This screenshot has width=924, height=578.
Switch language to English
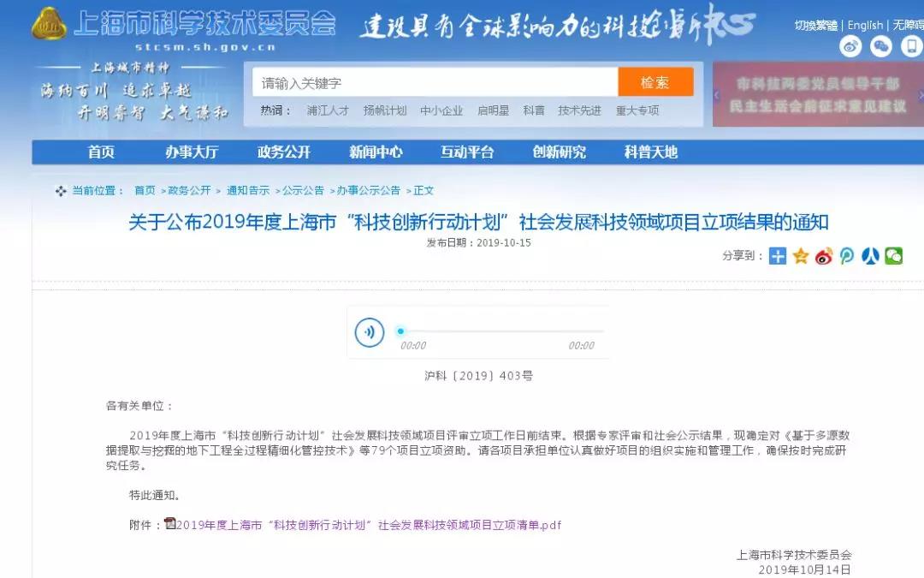865,26
